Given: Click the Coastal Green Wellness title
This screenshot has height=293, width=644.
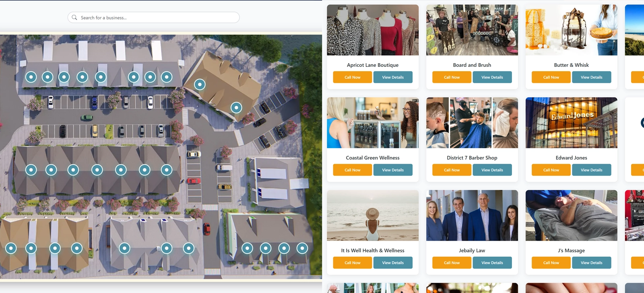Looking at the screenshot, I should (373, 158).
